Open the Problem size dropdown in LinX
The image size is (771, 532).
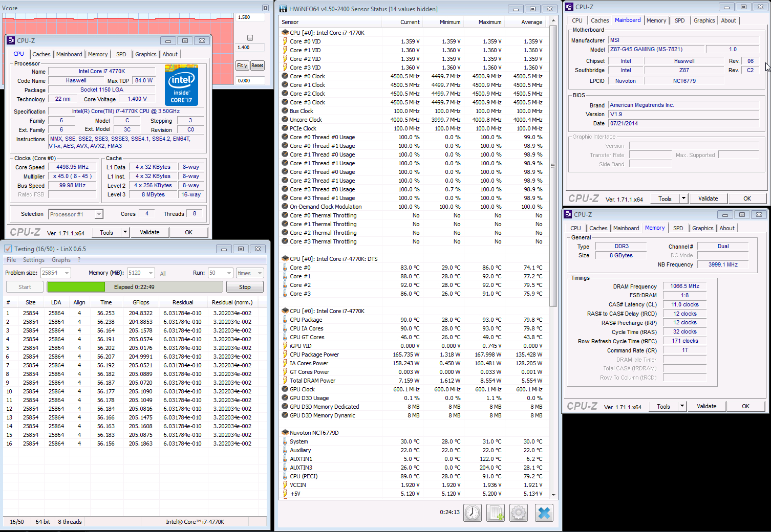(67, 273)
